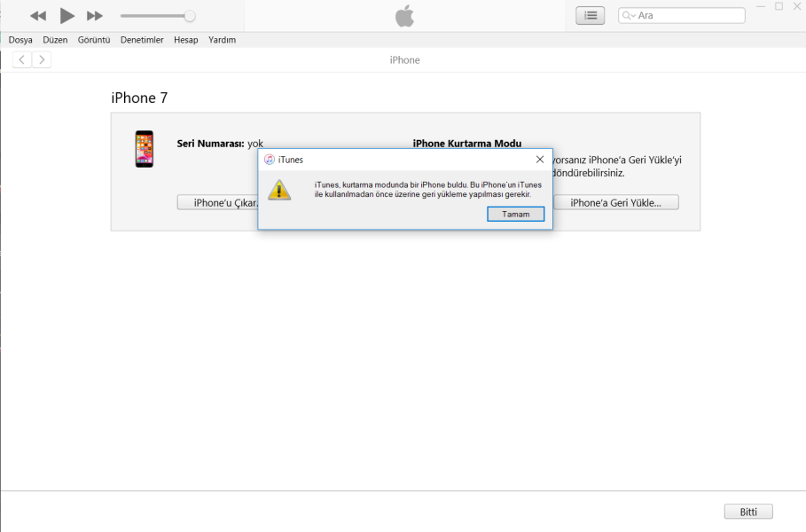This screenshot has width=806, height=532.
Task: Click the fast forward next track button
Action: (94, 16)
